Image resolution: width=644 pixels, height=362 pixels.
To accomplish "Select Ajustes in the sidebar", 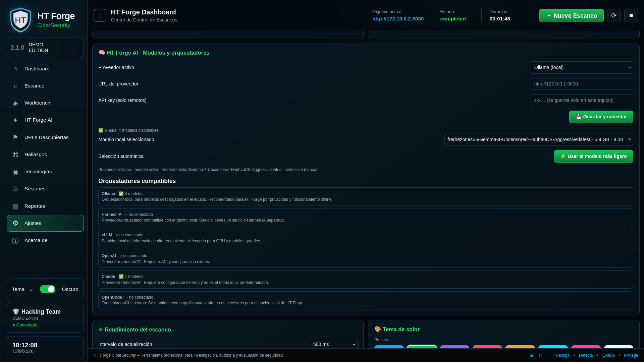I will point(45,223).
